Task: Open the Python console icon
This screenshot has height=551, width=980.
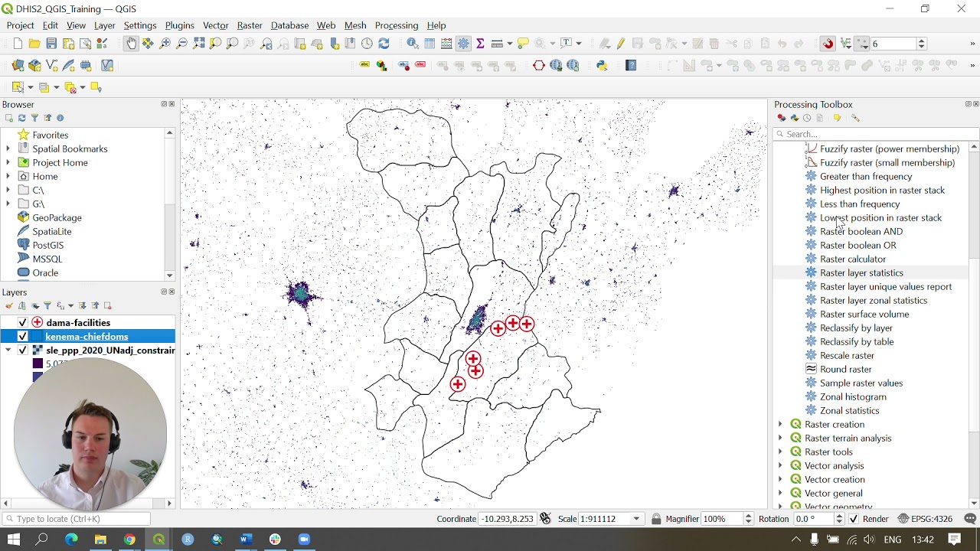Action: [x=602, y=65]
